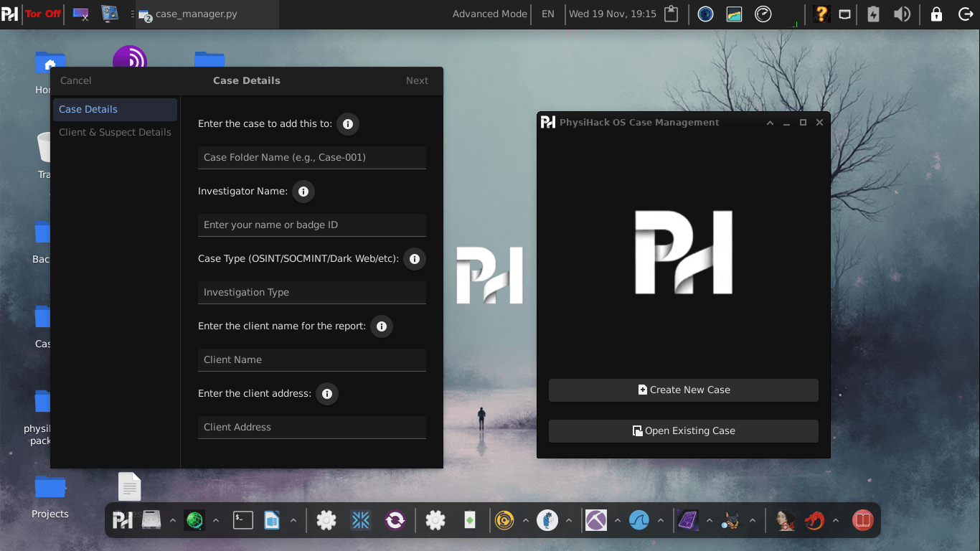Click Cancel in the Case Details dialog

click(x=76, y=81)
